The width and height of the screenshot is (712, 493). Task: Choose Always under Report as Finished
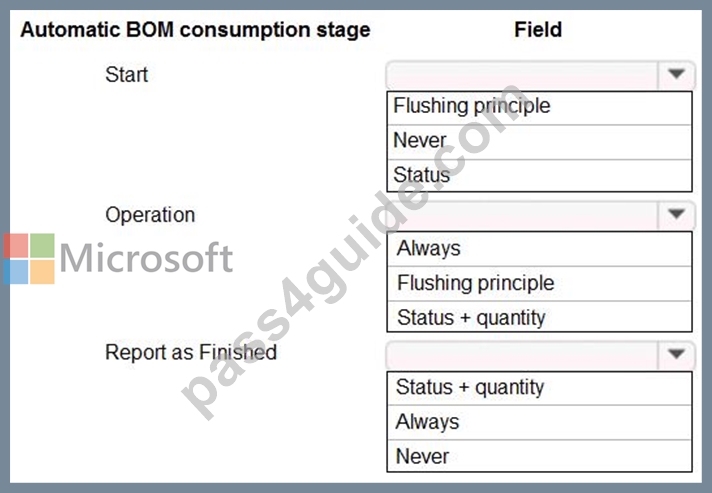[x=539, y=423]
